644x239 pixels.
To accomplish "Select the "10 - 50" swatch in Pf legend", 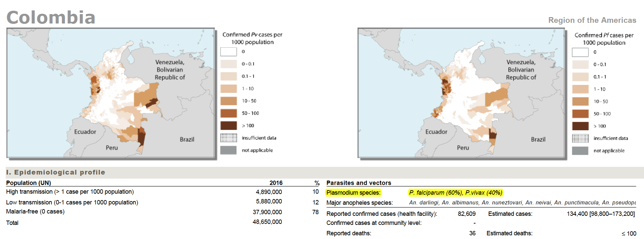I will (580, 101).
